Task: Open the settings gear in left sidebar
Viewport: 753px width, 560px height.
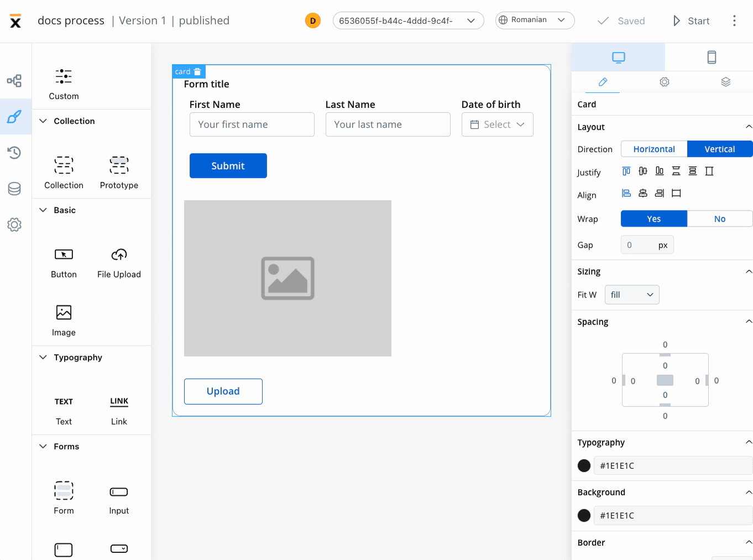Action: click(x=14, y=224)
